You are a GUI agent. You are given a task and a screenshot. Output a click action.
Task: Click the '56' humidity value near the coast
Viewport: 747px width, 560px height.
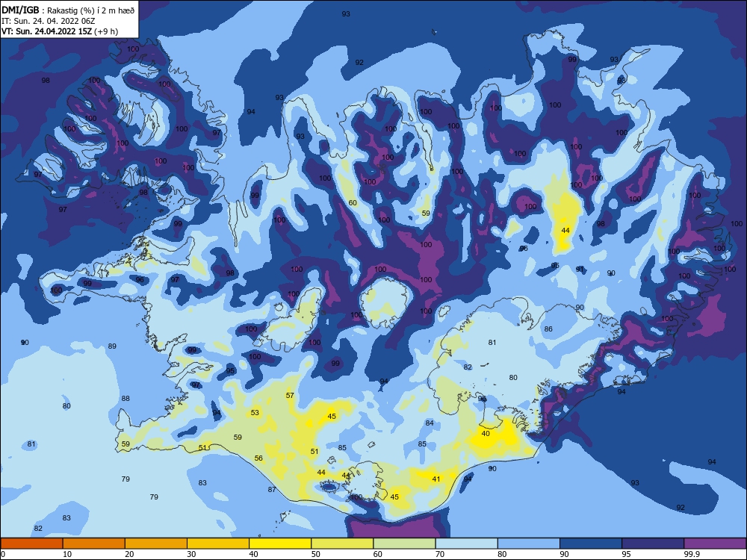tap(258, 458)
